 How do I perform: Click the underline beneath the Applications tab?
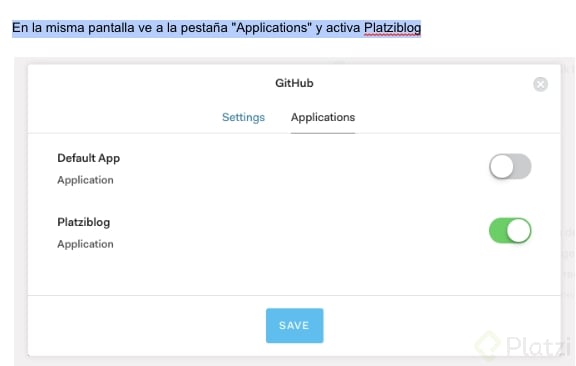pos(323,133)
